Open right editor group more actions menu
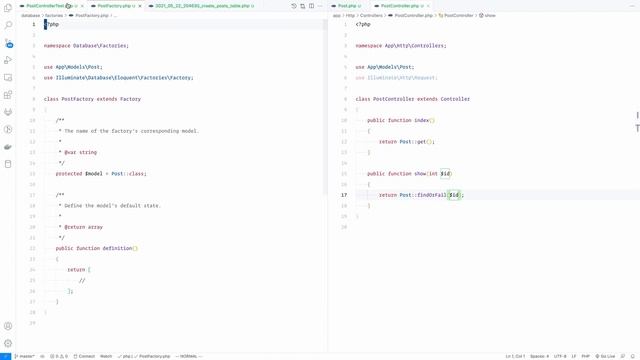This screenshot has width=640, height=360. pos(632,6)
